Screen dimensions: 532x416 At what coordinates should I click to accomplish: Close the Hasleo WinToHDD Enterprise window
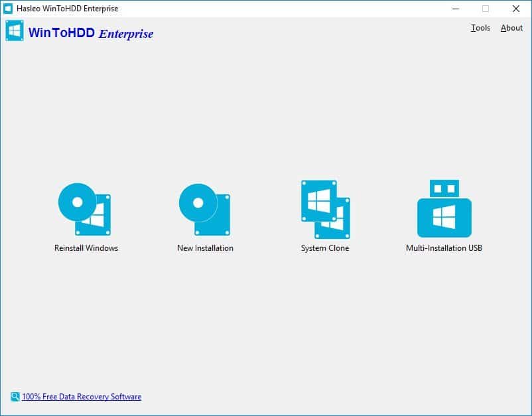515,9
